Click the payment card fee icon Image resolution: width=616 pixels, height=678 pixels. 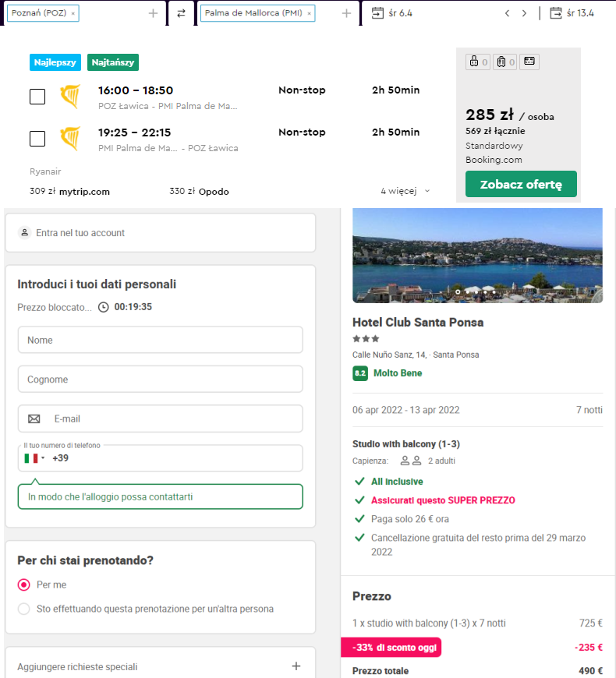(x=529, y=62)
